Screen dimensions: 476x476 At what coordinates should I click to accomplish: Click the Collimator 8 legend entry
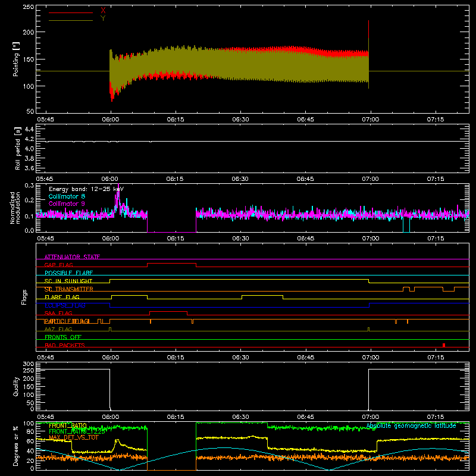pyautogui.click(x=67, y=196)
